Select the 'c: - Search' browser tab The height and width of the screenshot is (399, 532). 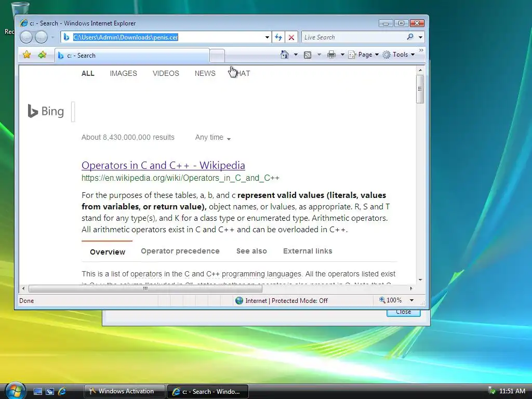[x=132, y=56]
